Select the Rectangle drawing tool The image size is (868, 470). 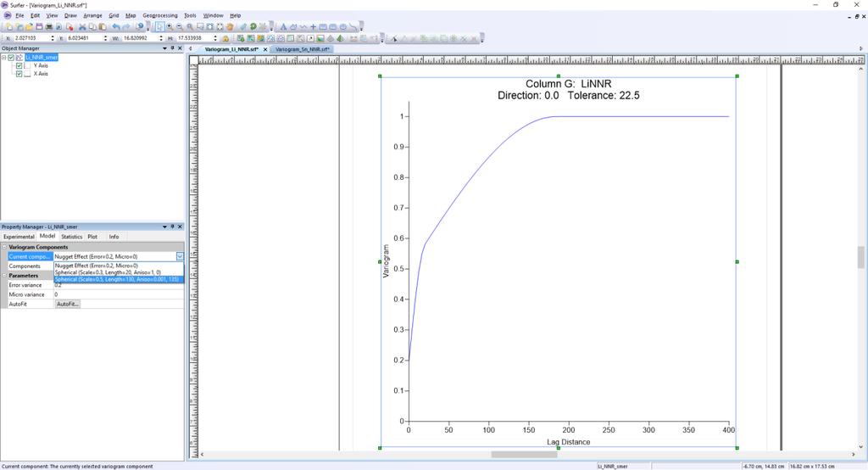click(x=323, y=26)
